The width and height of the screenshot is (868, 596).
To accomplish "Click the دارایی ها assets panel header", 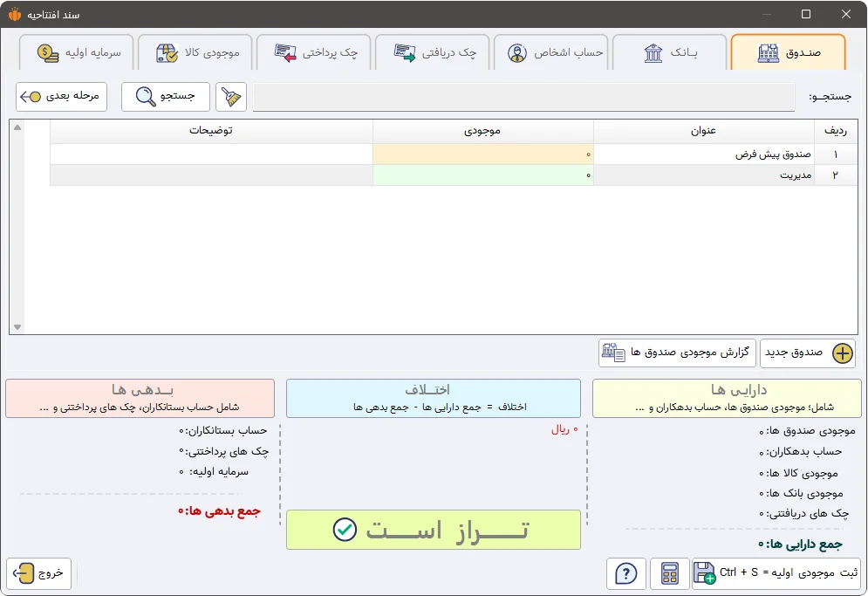I will click(x=727, y=398).
